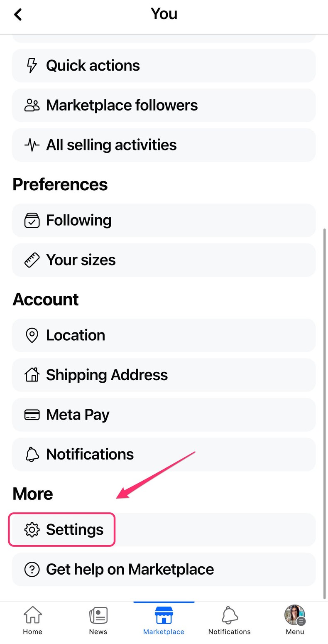Tap the Meta Pay card icon
Image resolution: width=328 pixels, height=644 pixels.
click(x=32, y=414)
